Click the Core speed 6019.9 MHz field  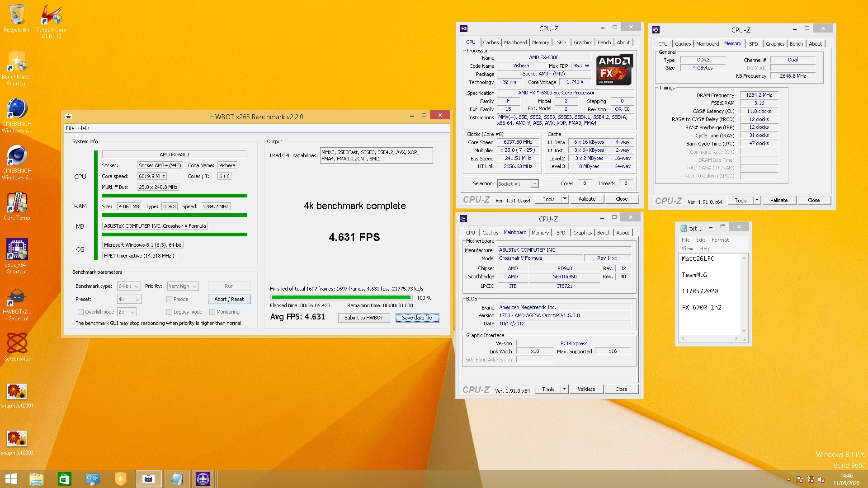pos(151,176)
